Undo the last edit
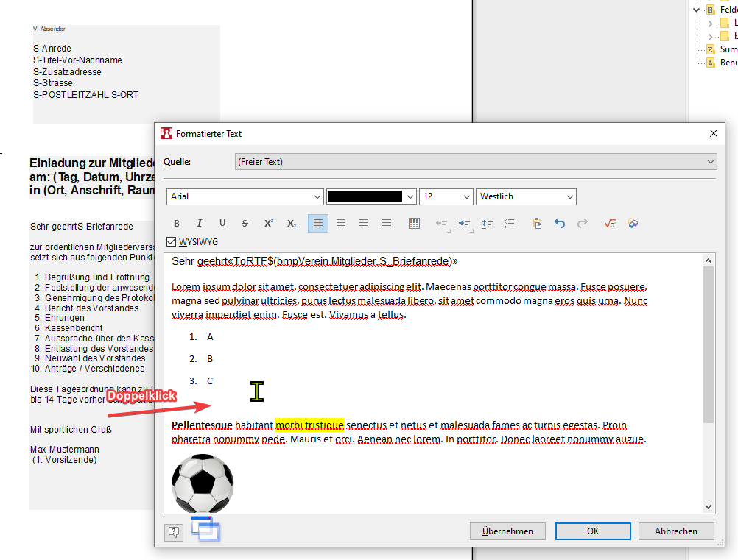This screenshot has width=738, height=560. [x=560, y=224]
